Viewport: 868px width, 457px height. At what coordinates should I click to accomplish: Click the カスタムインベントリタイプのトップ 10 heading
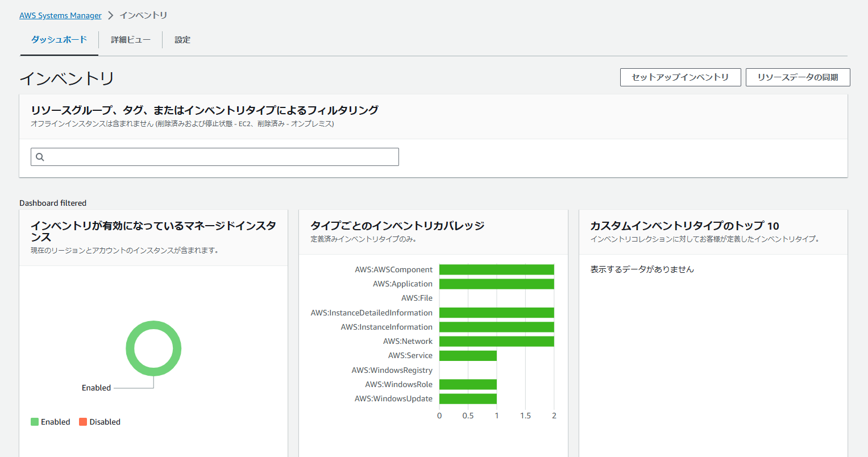click(684, 226)
